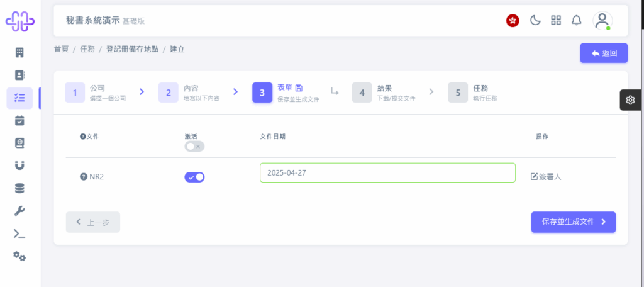Click the magnet icon in sidebar

coord(19,166)
